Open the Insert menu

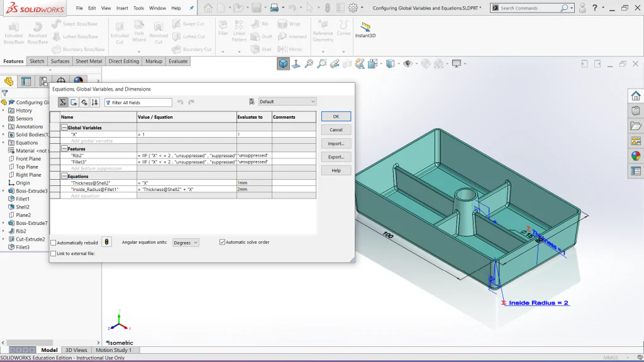click(122, 8)
